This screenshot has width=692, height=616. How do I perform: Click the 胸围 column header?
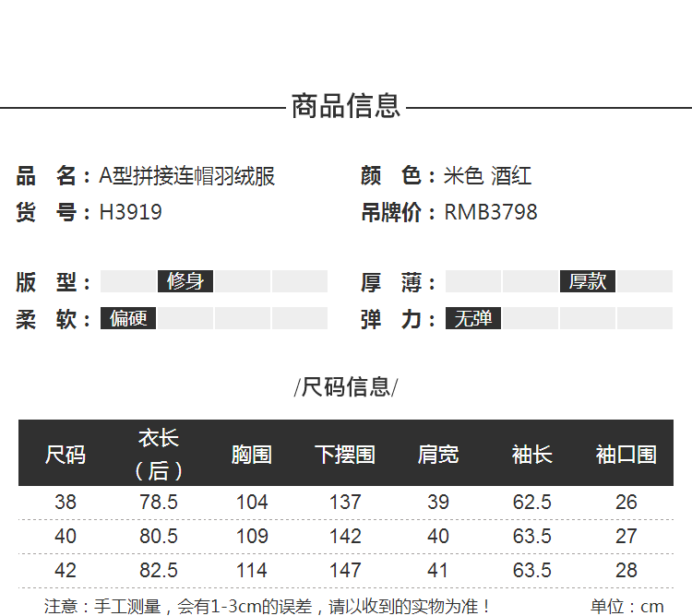(252, 455)
